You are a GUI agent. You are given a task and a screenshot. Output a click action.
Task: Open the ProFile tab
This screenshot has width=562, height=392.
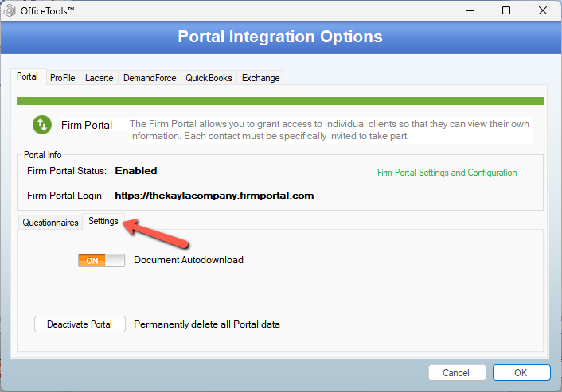coord(63,78)
